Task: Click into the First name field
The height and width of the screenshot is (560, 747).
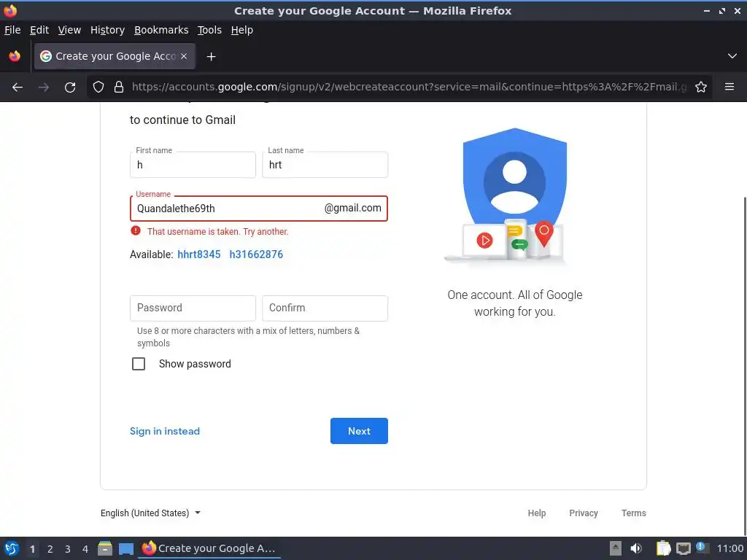Action: (x=193, y=165)
